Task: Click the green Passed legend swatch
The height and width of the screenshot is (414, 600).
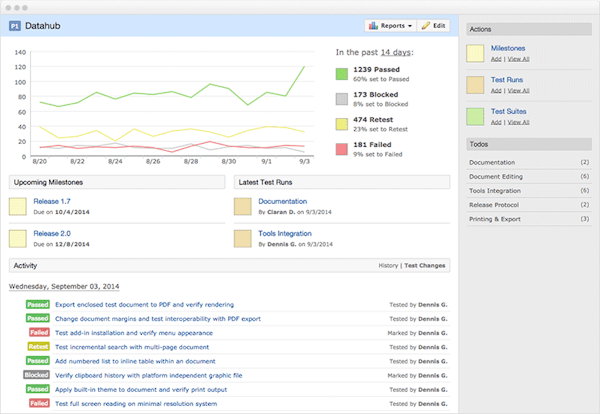Action: coord(342,74)
